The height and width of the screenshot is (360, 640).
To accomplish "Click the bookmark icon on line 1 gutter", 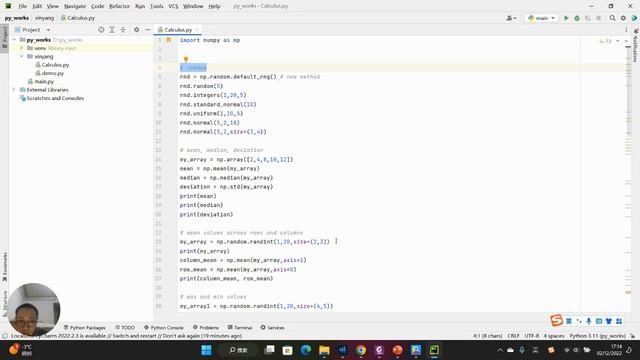I will pyautogui.click(x=168, y=40).
